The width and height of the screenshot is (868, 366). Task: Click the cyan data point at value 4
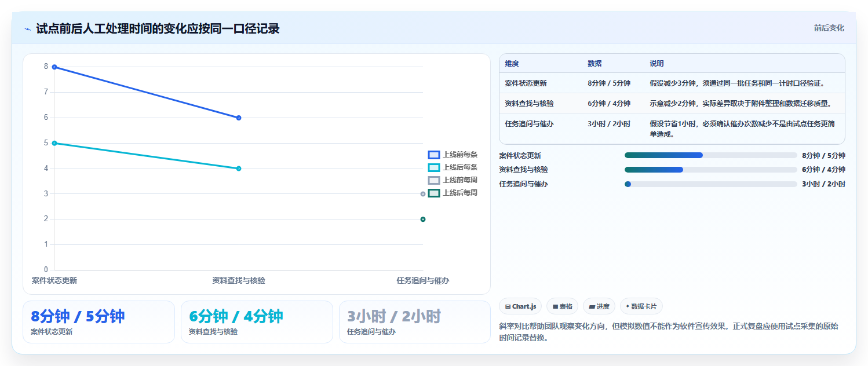tap(239, 169)
